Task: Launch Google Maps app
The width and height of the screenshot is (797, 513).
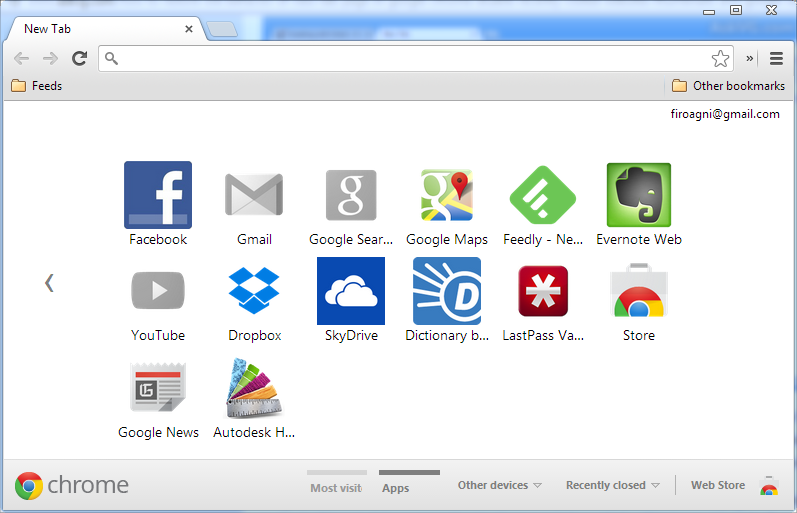Action: (447, 195)
